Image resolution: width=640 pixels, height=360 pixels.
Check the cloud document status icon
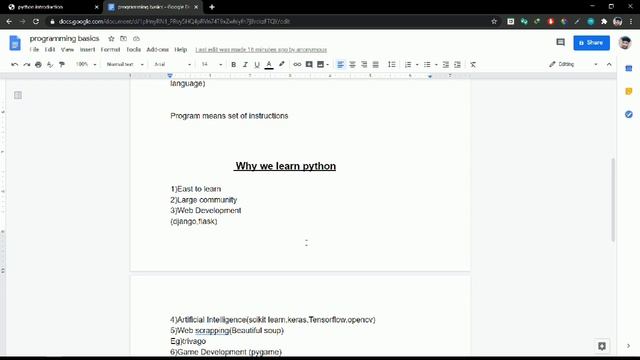(x=136, y=38)
